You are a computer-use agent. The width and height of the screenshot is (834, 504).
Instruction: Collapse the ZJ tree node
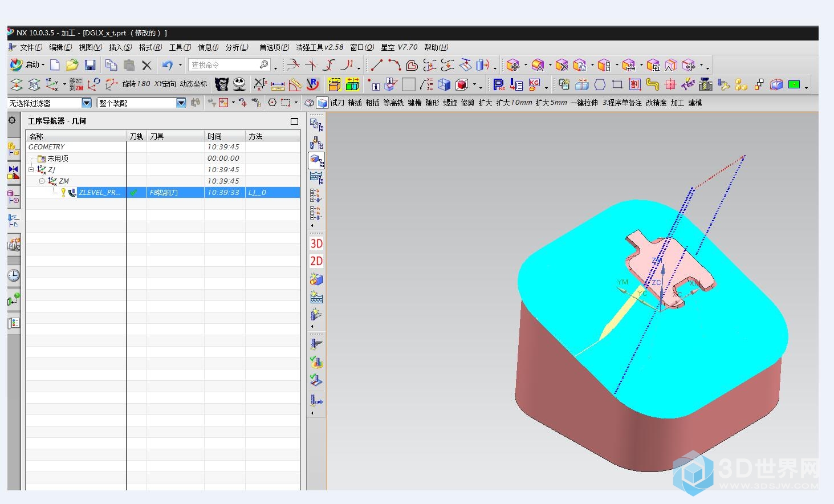click(x=31, y=170)
